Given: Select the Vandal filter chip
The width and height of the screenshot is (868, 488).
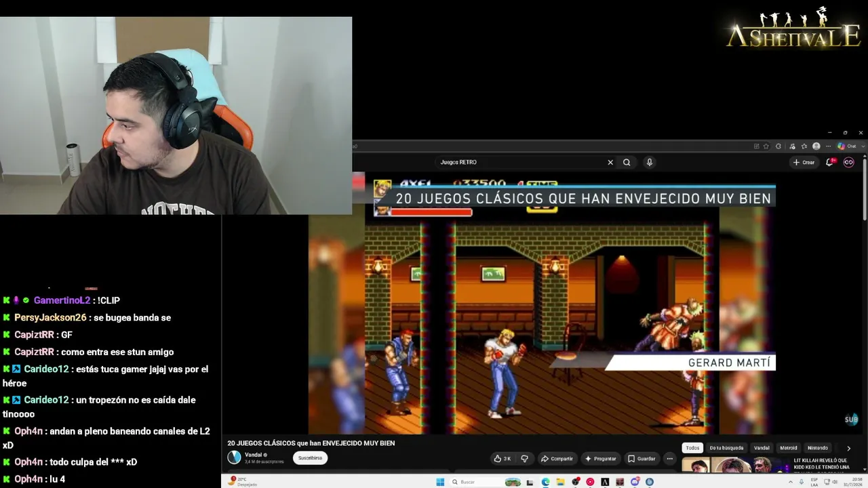Looking at the screenshot, I should (762, 448).
